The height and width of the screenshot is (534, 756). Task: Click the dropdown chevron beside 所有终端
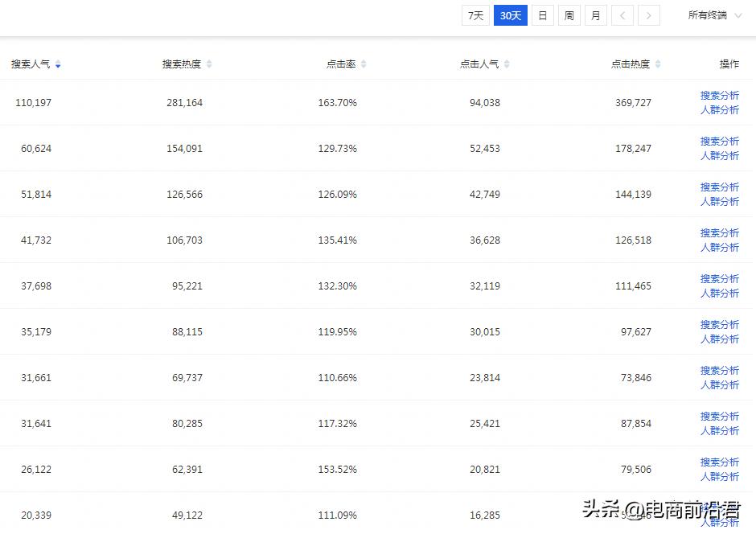(737, 14)
